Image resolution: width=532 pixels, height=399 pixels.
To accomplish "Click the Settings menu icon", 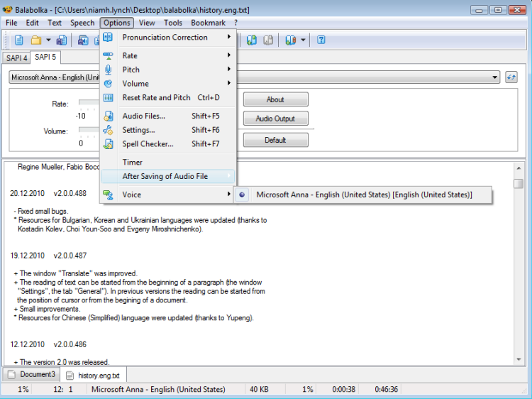I will coord(108,130).
